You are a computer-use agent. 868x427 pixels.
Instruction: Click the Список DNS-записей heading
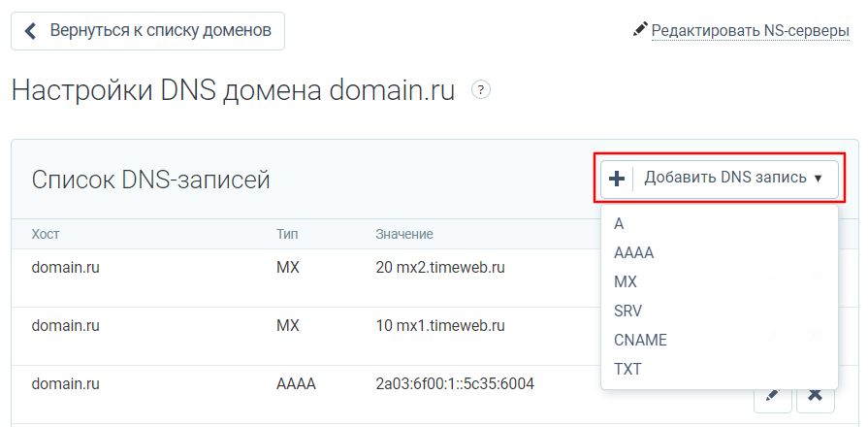[x=150, y=180]
